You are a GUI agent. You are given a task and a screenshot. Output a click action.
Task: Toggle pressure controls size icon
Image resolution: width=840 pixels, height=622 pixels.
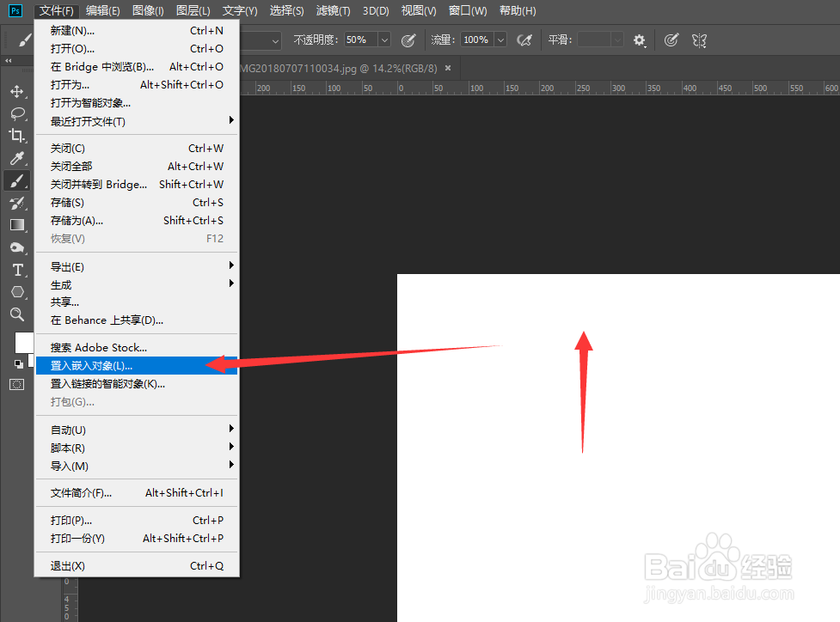671,40
